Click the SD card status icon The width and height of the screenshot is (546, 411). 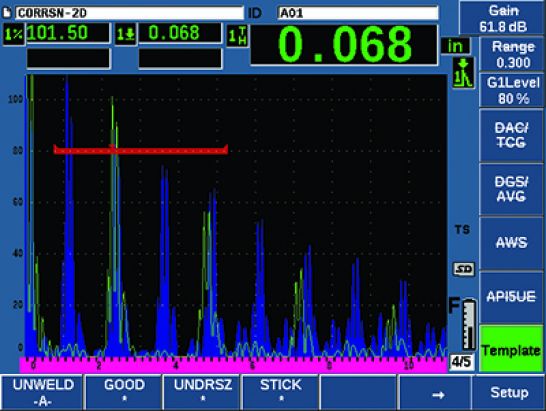(464, 269)
